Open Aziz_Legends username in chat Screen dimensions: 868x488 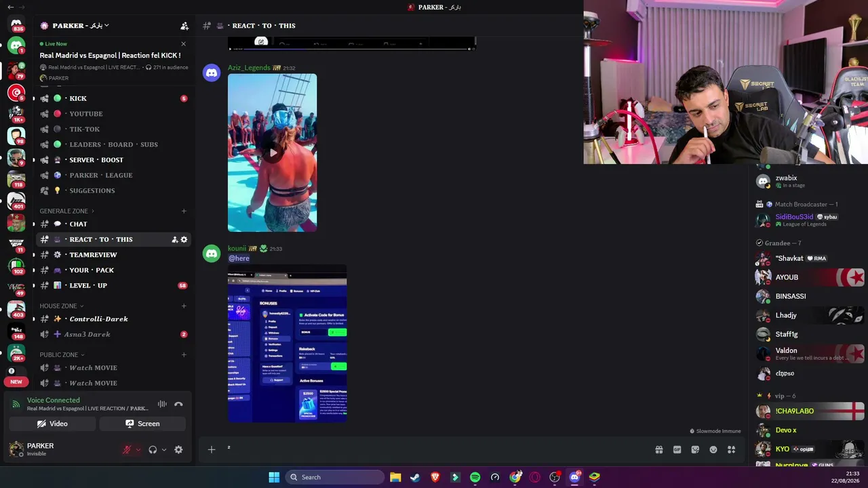(249, 68)
